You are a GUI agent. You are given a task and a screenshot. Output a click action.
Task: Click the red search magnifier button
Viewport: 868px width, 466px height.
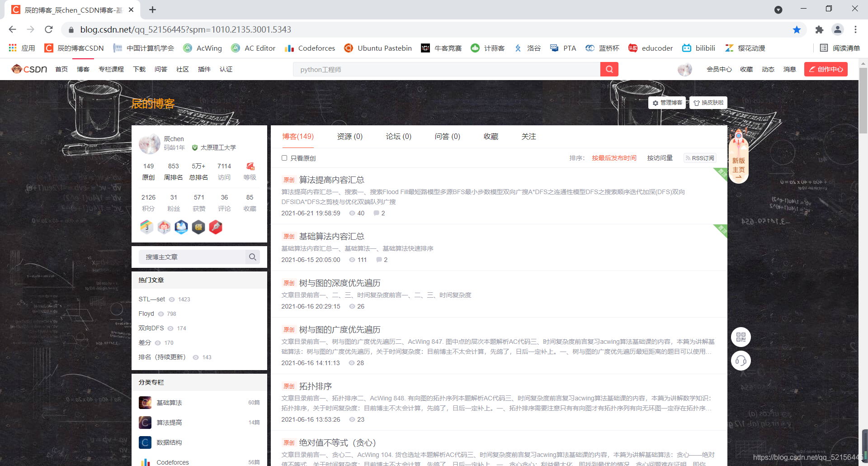tap(609, 69)
